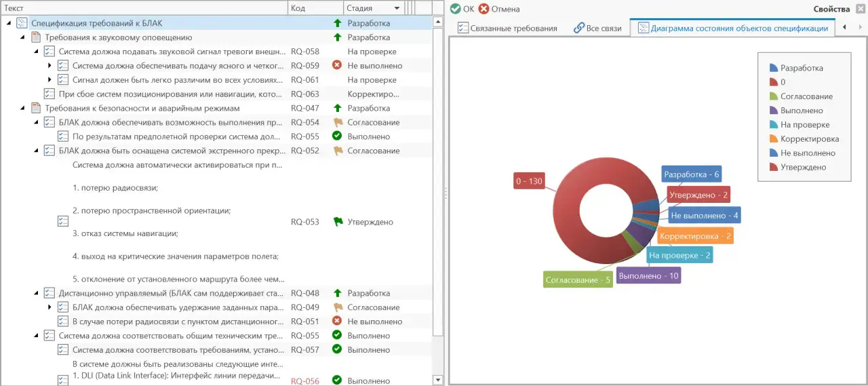This screenshot has height=386, width=868.
Task: Click the Код column header
Action: (x=315, y=8)
